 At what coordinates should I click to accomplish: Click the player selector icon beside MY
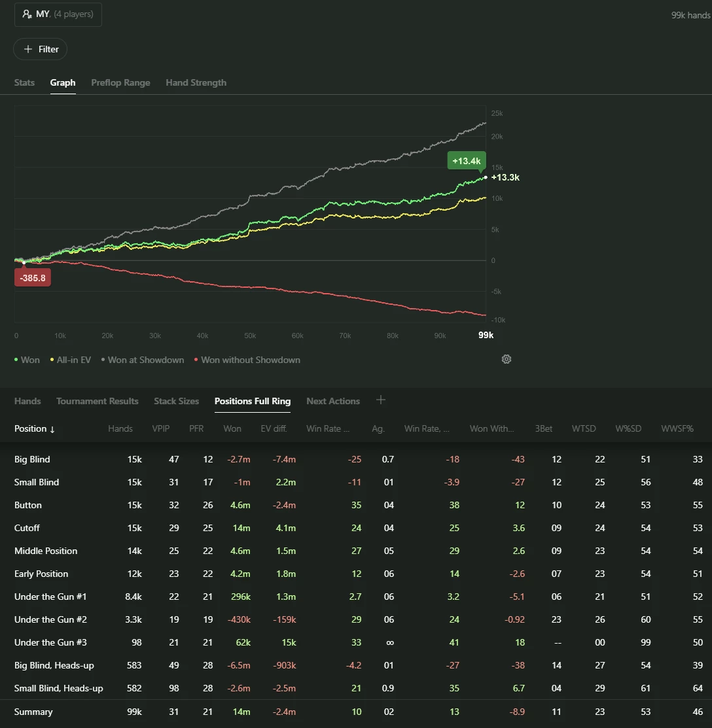[x=27, y=14]
